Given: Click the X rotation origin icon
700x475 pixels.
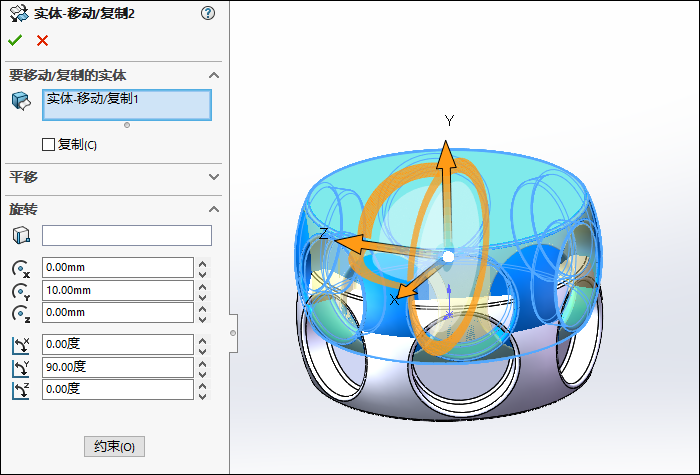Looking at the screenshot, I should pos(21,269).
